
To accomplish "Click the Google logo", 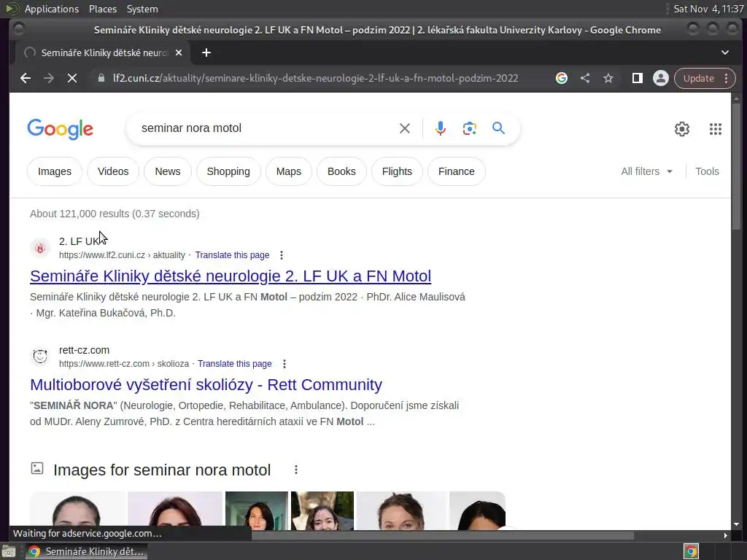I will [60, 129].
